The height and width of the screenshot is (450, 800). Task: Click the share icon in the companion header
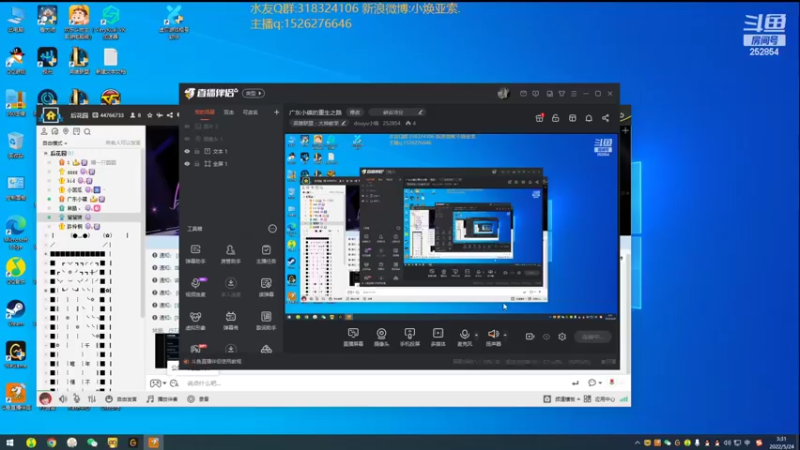[605, 118]
